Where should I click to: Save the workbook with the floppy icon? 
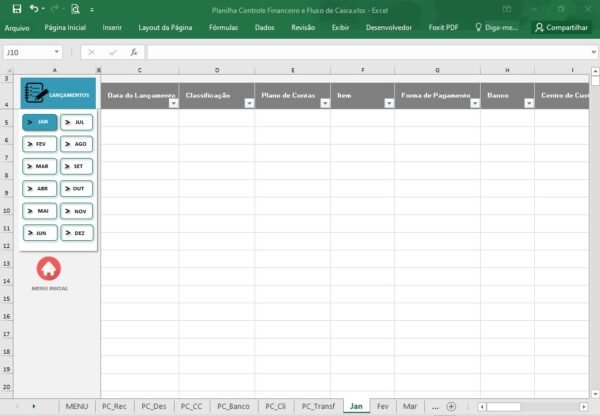coord(17,9)
